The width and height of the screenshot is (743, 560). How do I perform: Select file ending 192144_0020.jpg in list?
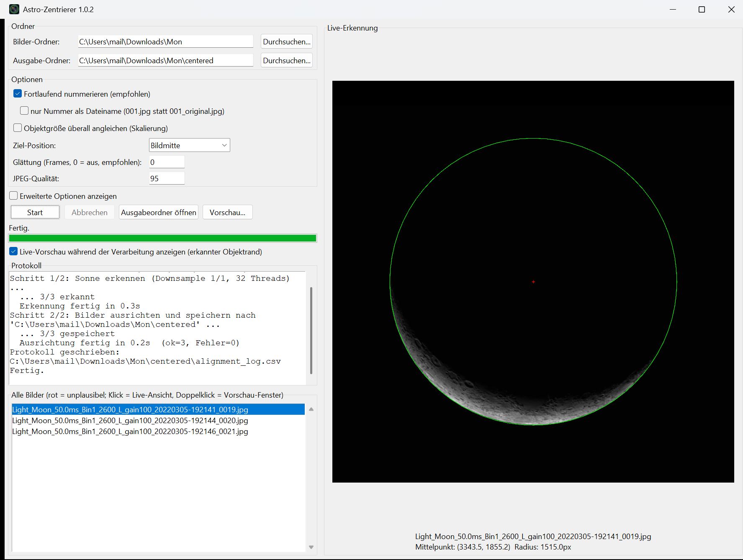click(158, 420)
